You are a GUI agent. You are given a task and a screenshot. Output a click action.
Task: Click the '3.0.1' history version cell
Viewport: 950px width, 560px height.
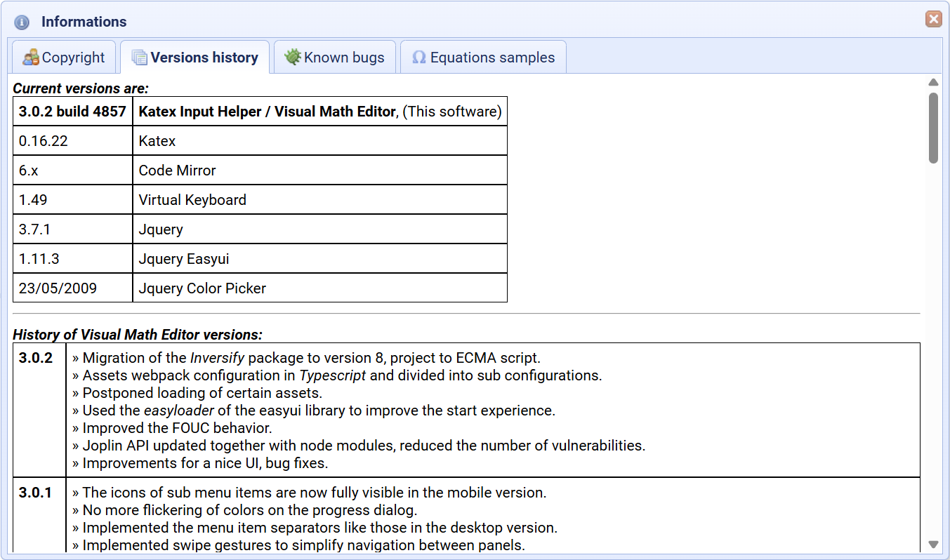39,516
